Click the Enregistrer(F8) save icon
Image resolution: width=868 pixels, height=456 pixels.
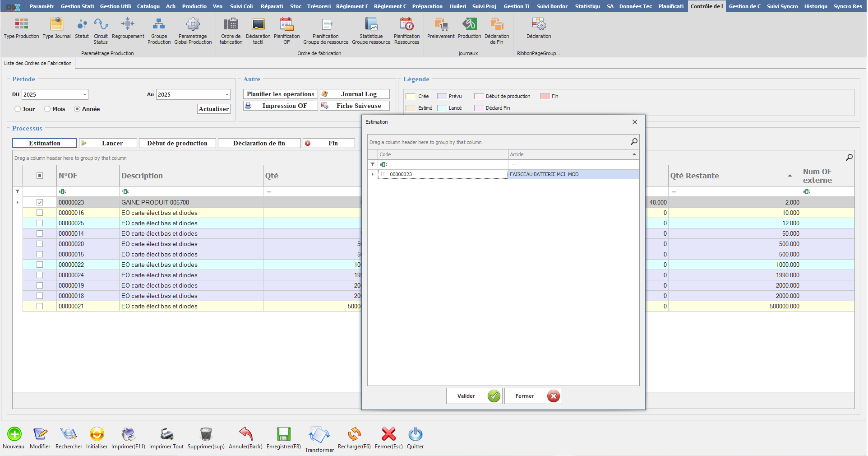283,434
